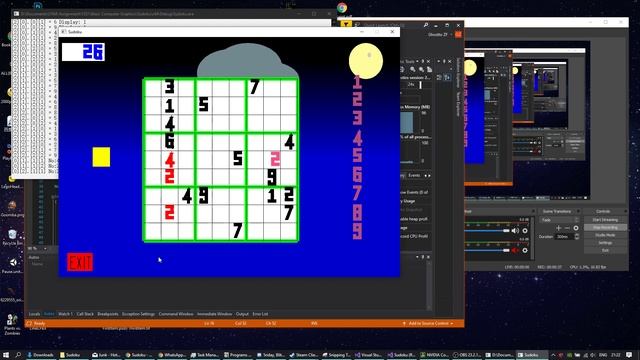Pick number 6 from Sudoku number palette
This screenshot has width=640, height=360.
point(357,175)
